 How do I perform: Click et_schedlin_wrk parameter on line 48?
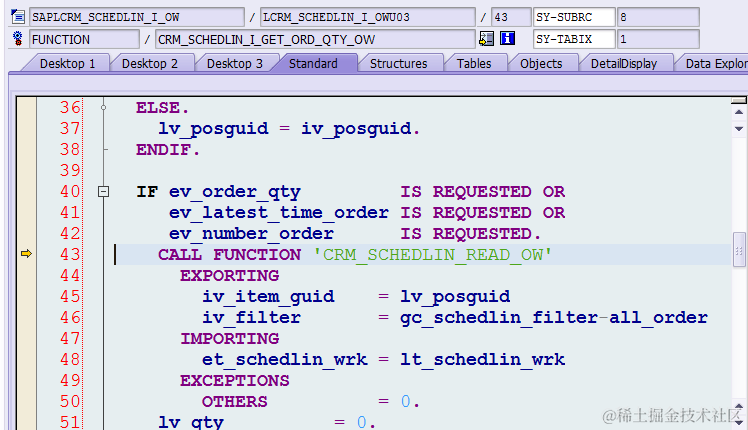click(284, 359)
